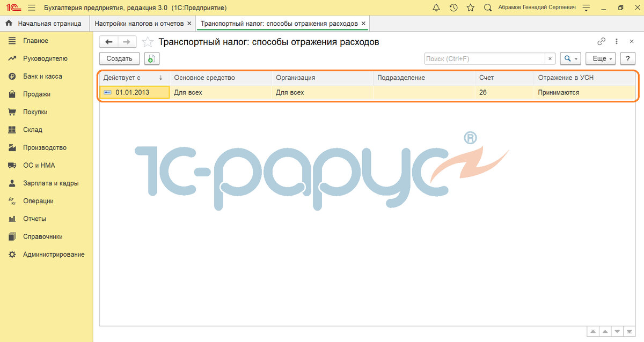The width and height of the screenshot is (644, 342).
Task: Open help with the ? button
Action: 628,58
